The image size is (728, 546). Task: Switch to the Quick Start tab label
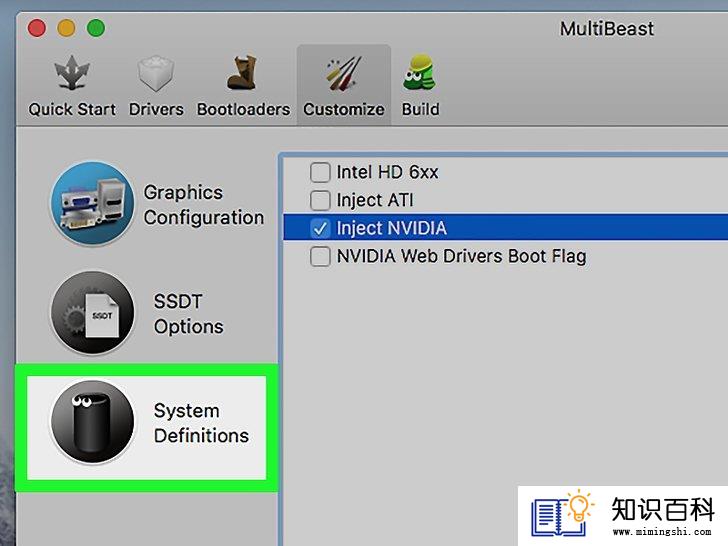(72, 110)
